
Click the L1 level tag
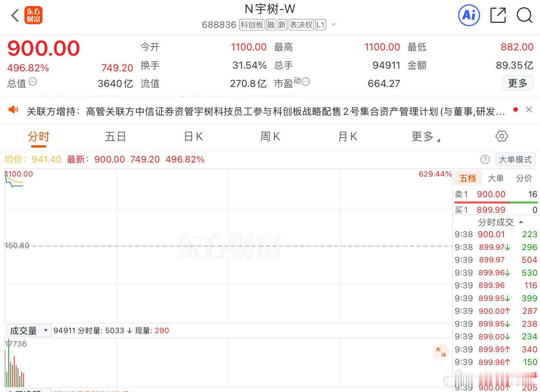point(321,25)
